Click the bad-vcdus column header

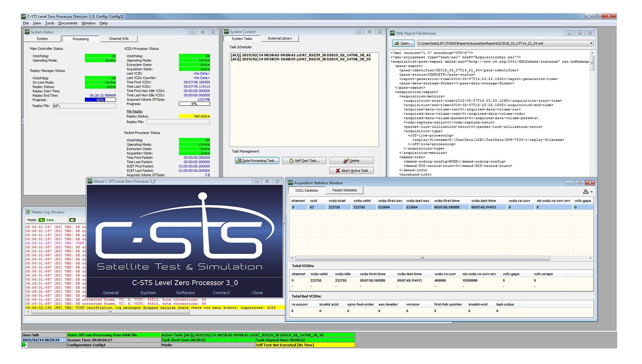click(x=505, y=304)
